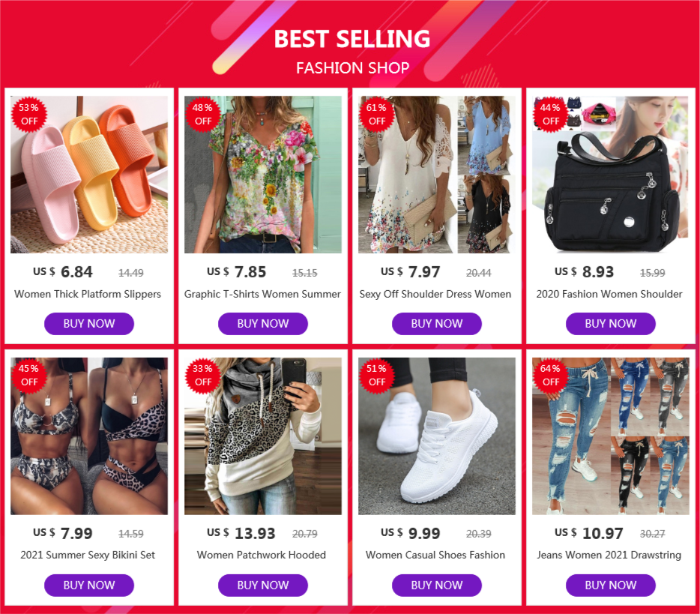Buy the Women Thick Platform Slippers now

89,324
